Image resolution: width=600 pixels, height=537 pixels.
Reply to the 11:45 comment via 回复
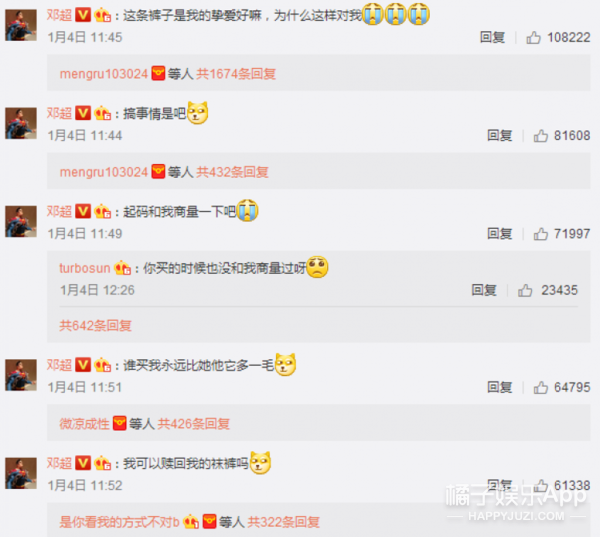coord(492,38)
